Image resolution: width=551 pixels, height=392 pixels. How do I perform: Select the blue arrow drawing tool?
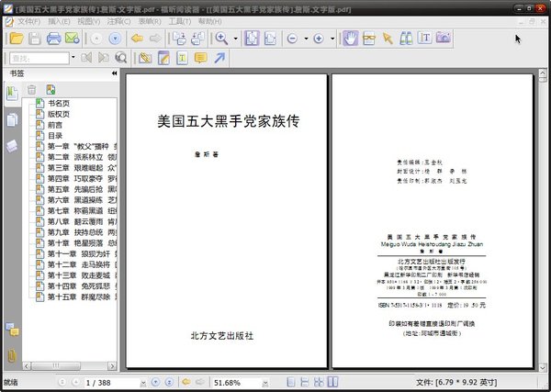point(219,58)
